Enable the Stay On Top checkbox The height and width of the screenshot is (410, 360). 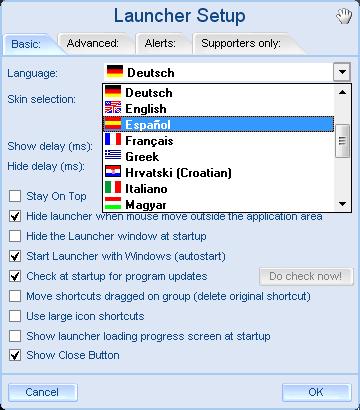pos(15,196)
